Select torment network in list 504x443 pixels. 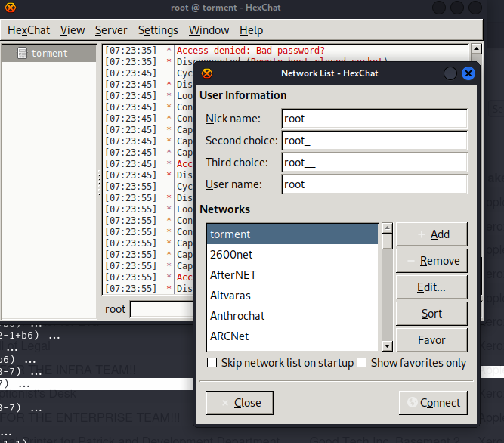tap(292, 234)
